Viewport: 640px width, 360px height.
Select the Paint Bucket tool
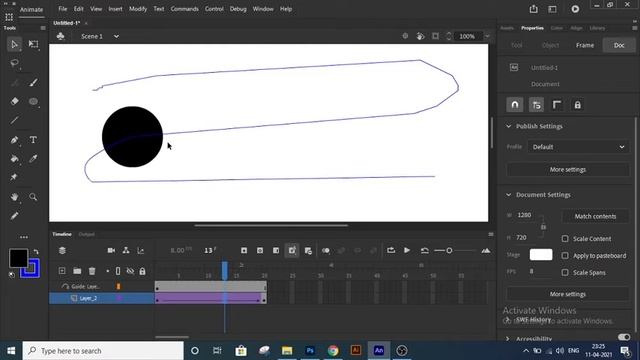pyautogui.click(x=14, y=159)
